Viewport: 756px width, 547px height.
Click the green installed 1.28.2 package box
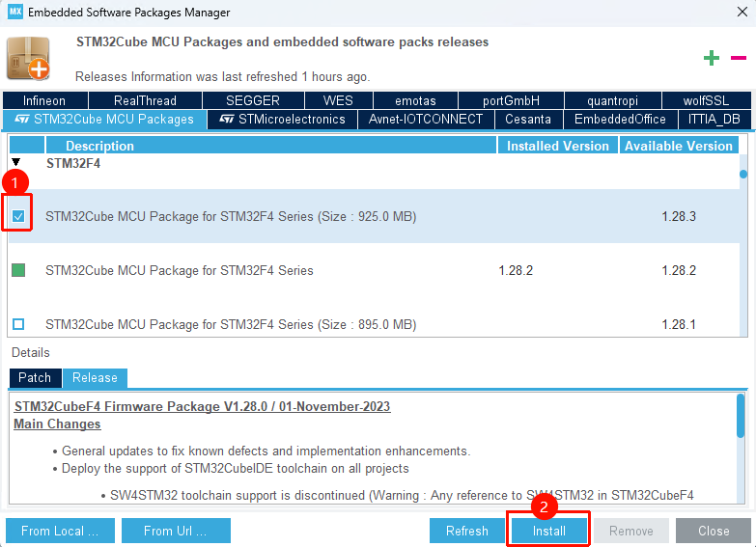pyautogui.click(x=18, y=270)
